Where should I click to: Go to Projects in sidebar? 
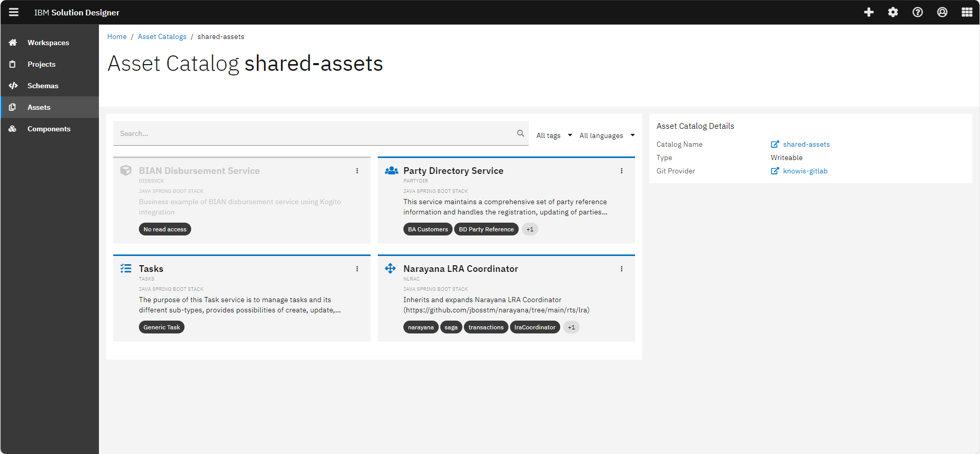[x=49, y=64]
